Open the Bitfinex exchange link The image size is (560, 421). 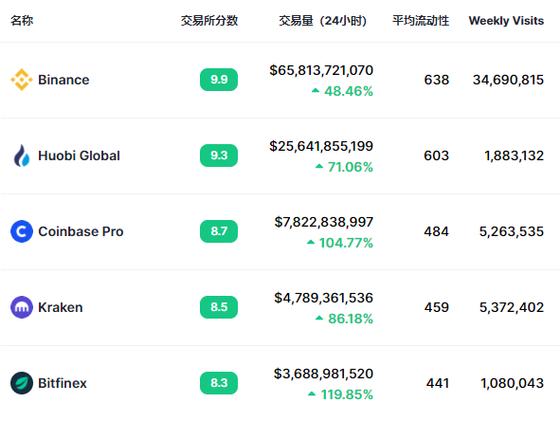pos(62,383)
